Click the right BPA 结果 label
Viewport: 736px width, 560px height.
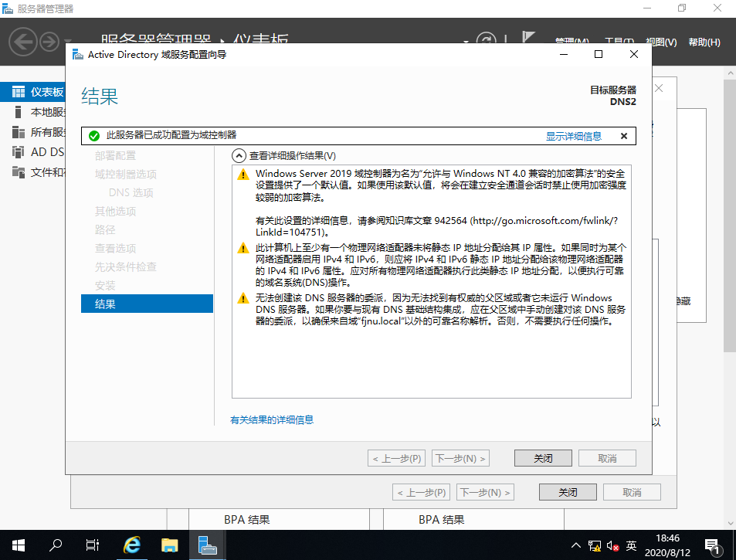pos(441,520)
